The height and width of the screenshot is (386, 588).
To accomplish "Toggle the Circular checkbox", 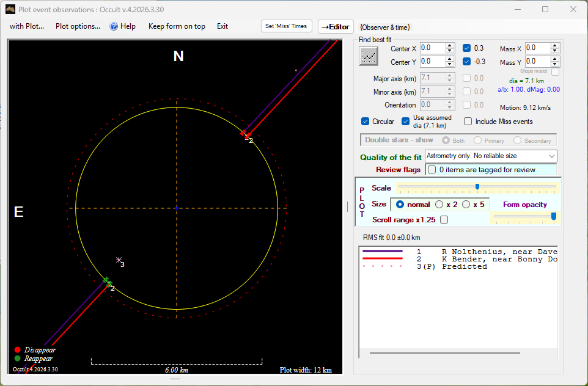I will pyautogui.click(x=366, y=122).
